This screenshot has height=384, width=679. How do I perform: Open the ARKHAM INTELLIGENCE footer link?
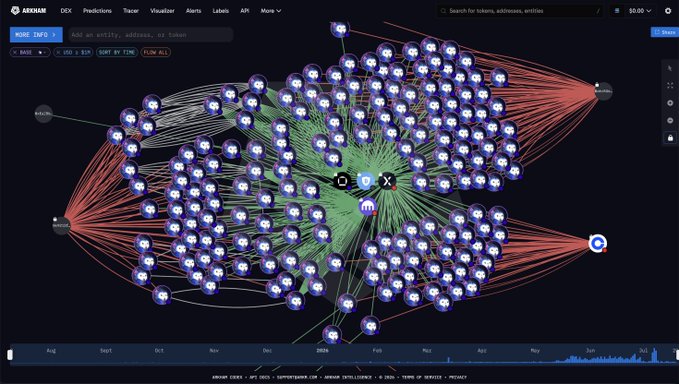click(x=348, y=377)
